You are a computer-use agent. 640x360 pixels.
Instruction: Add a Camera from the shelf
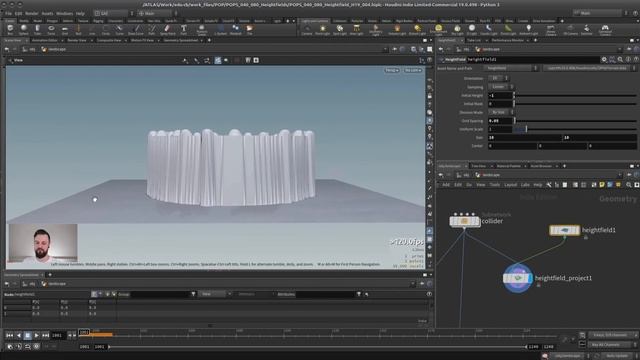click(307, 29)
